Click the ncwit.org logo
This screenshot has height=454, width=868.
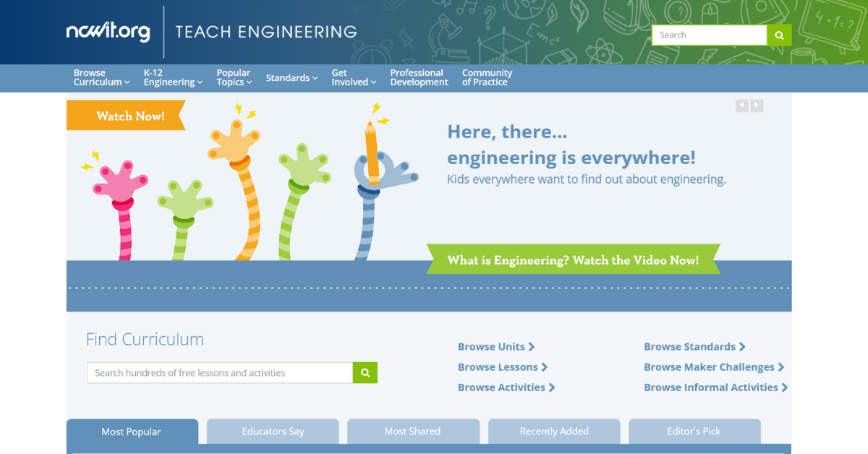point(108,32)
